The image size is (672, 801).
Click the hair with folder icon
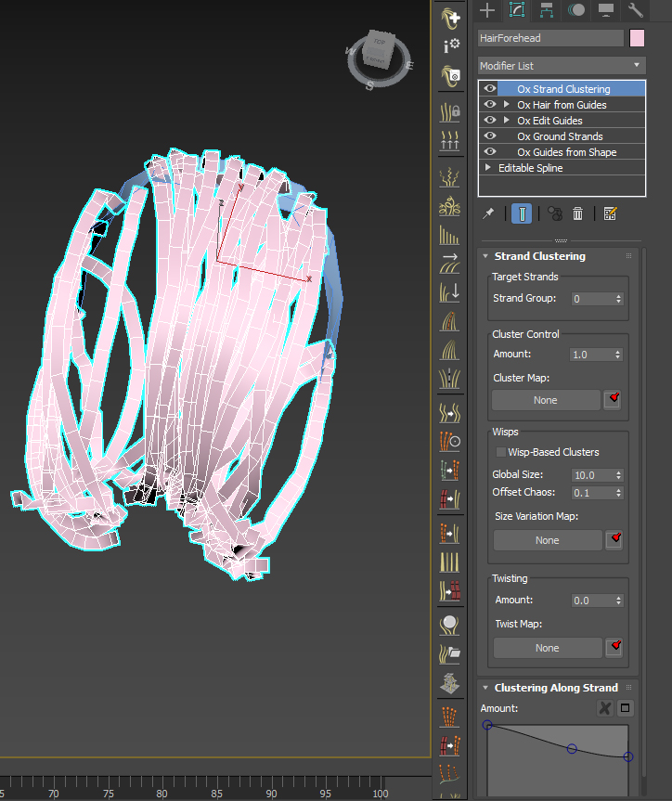click(451, 653)
